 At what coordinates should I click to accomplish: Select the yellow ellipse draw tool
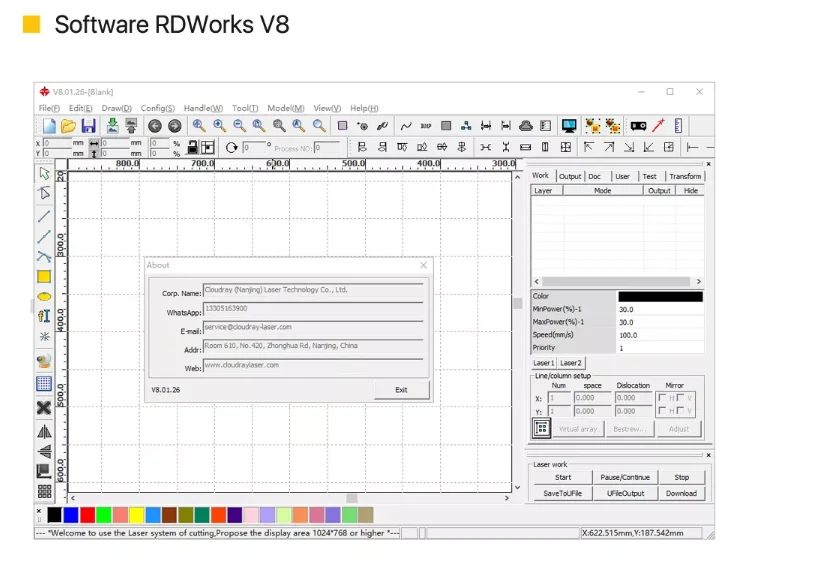(44, 297)
